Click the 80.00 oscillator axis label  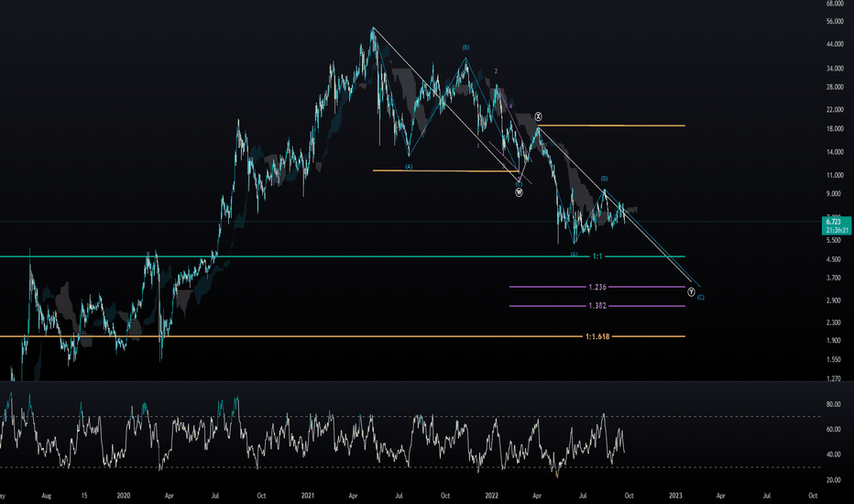(833, 404)
